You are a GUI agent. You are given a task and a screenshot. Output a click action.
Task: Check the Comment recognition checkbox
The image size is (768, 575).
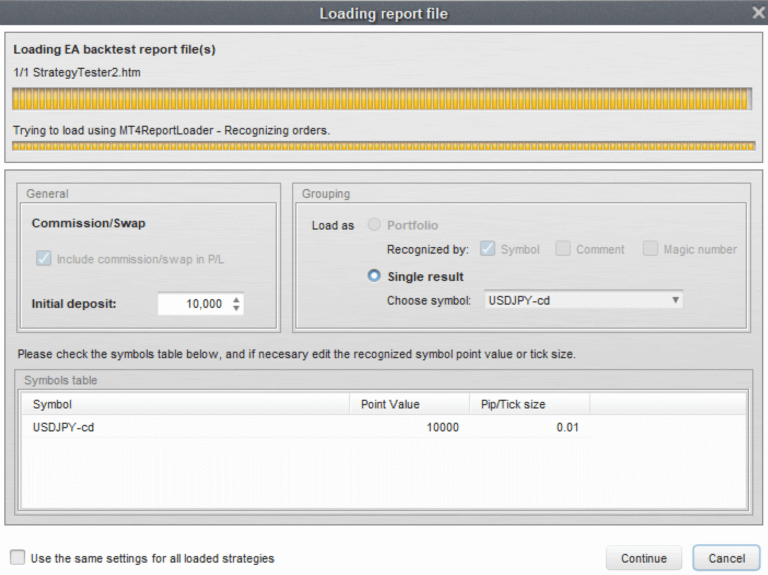563,249
